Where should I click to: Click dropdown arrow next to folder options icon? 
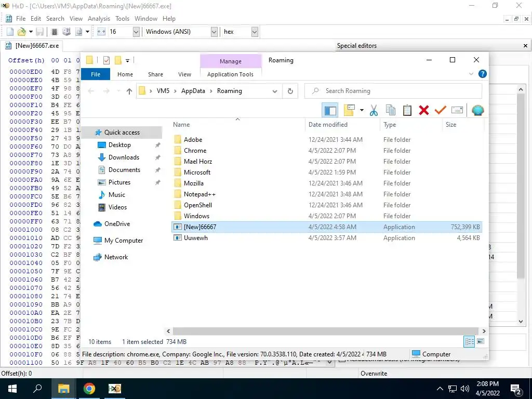click(362, 110)
